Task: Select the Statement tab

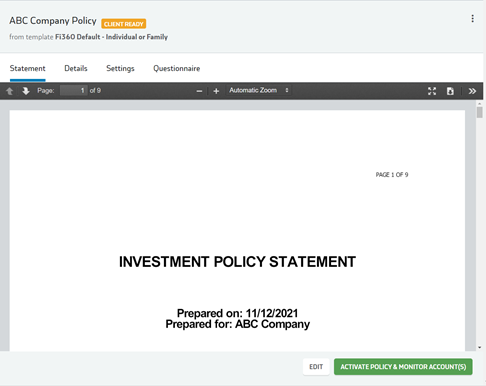Action: pos(28,69)
